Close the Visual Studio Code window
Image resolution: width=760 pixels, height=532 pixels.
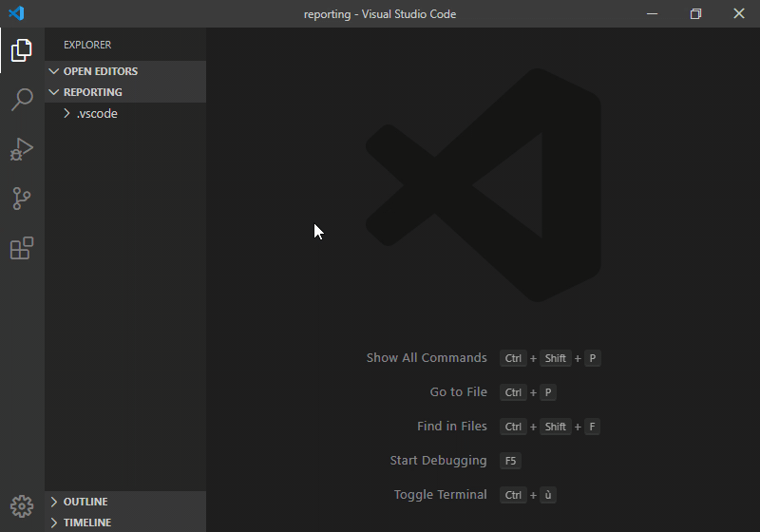(x=739, y=13)
